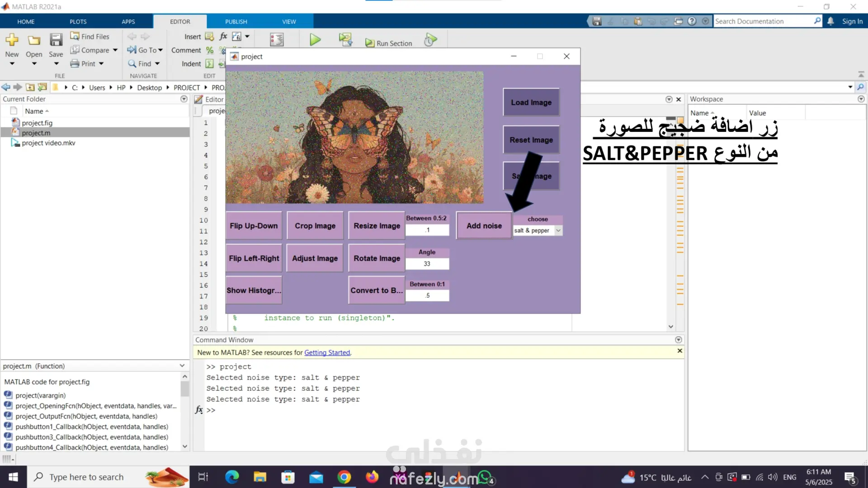This screenshot has width=868, height=488.
Task: Click the Show Histogram button
Action: [254, 291]
